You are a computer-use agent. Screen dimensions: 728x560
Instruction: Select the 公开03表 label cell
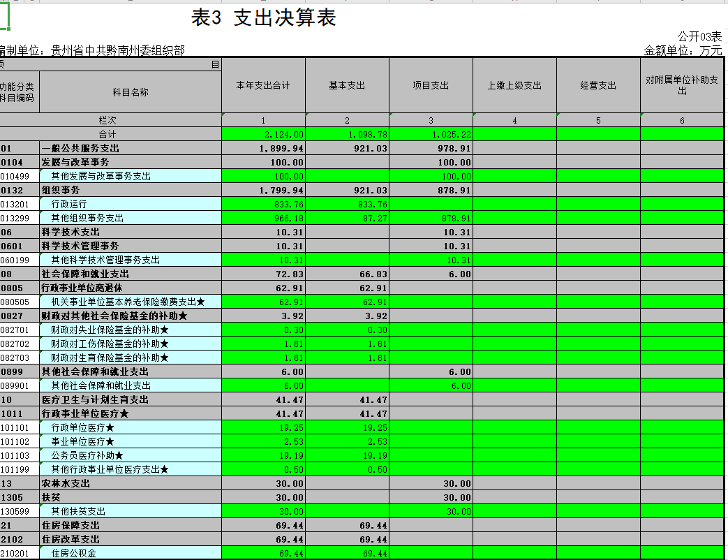(699, 36)
